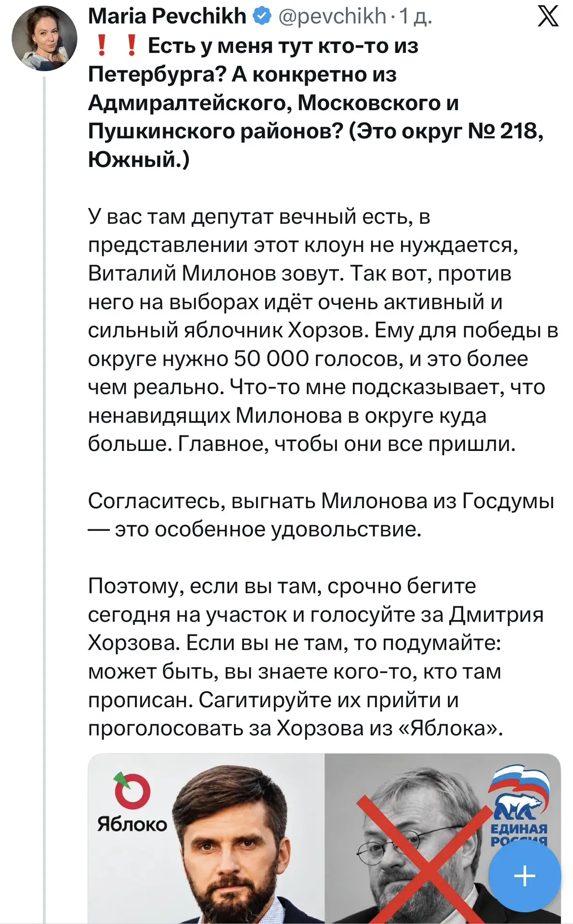
Task: Open Maria Pevchikh's profile avatar
Action: click(44, 38)
